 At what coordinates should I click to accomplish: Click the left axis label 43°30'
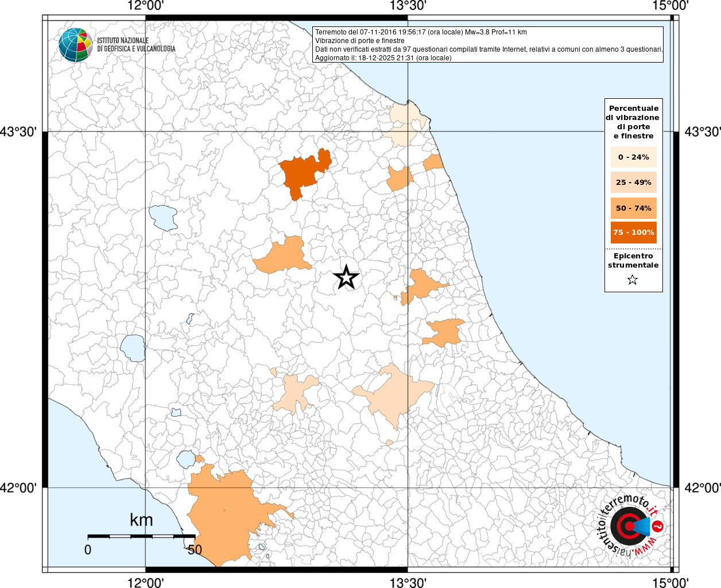pos(18,131)
